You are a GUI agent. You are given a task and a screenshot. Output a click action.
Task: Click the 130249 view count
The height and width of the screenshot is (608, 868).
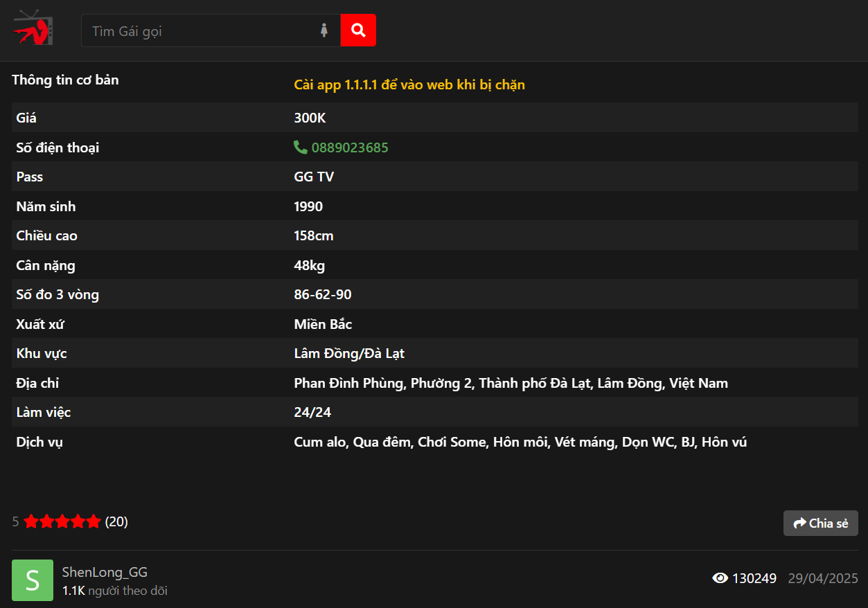coord(754,578)
